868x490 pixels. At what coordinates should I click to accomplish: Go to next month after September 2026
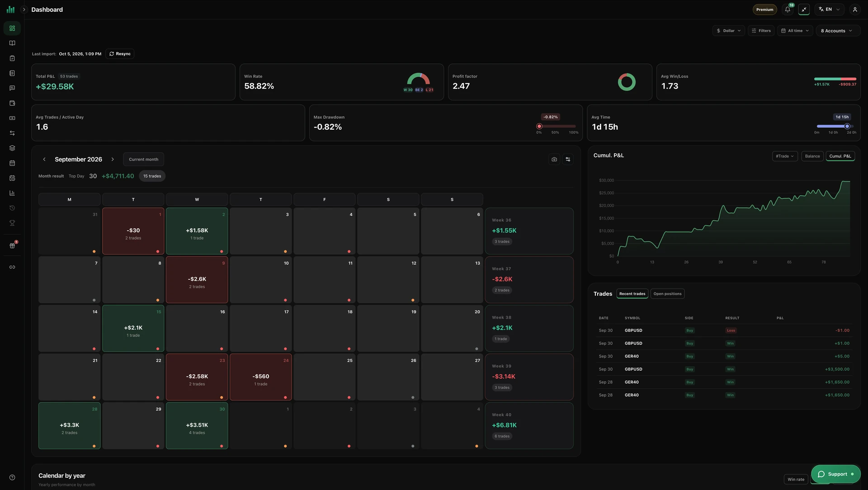tap(113, 159)
